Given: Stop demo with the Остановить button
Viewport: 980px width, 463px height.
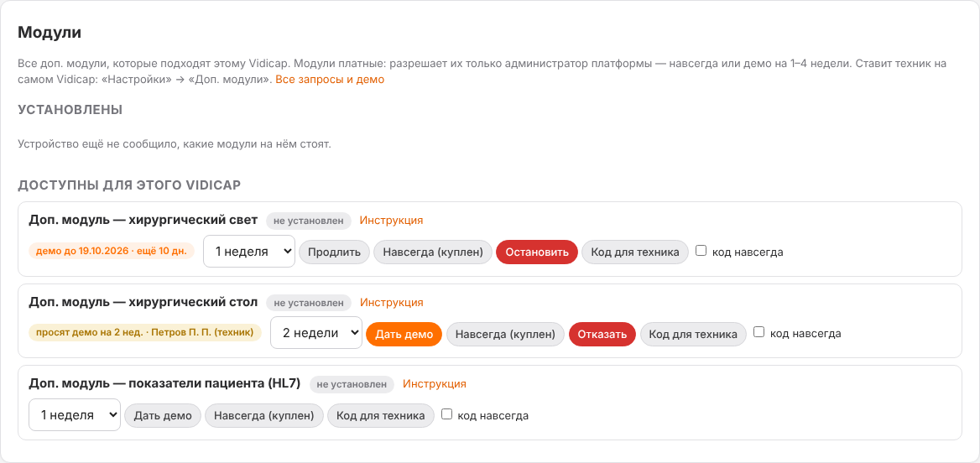Looking at the screenshot, I should [537, 252].
